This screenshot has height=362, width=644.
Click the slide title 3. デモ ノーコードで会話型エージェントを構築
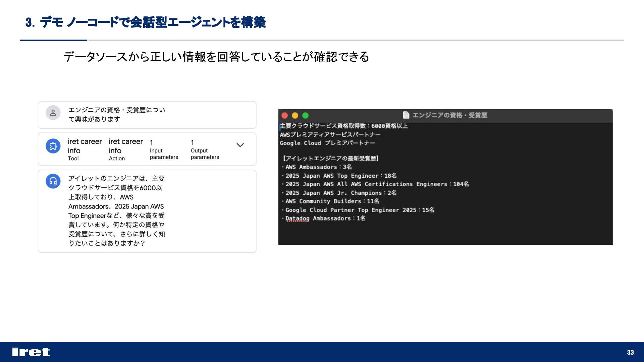coord(145,22)
